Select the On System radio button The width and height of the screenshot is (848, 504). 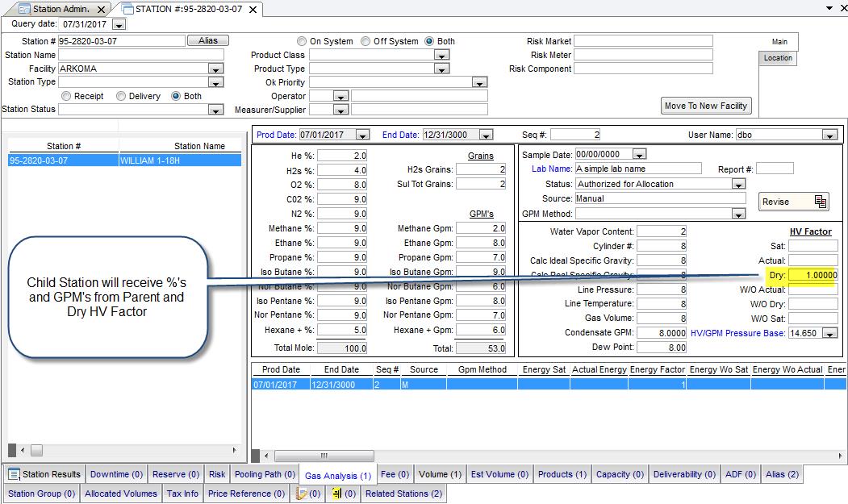[302, 41]
